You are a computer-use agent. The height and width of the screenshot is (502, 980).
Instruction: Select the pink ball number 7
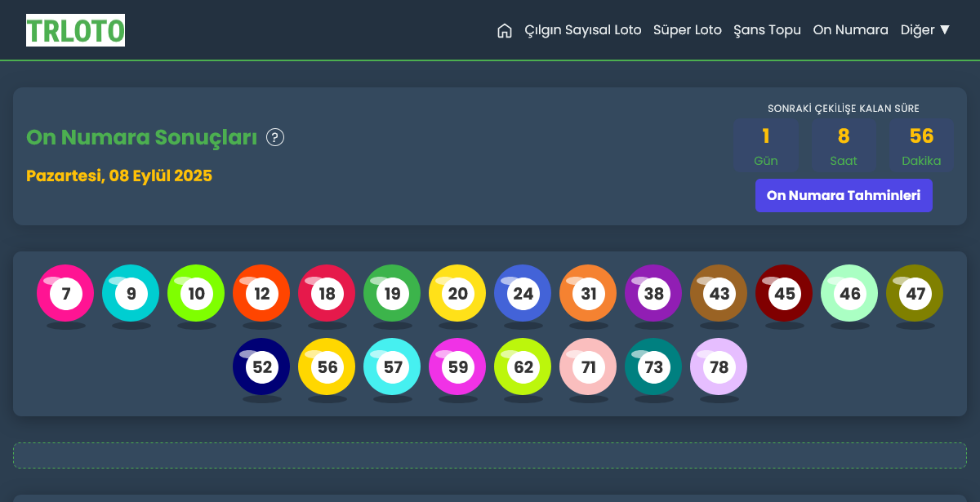pos(65,293)
